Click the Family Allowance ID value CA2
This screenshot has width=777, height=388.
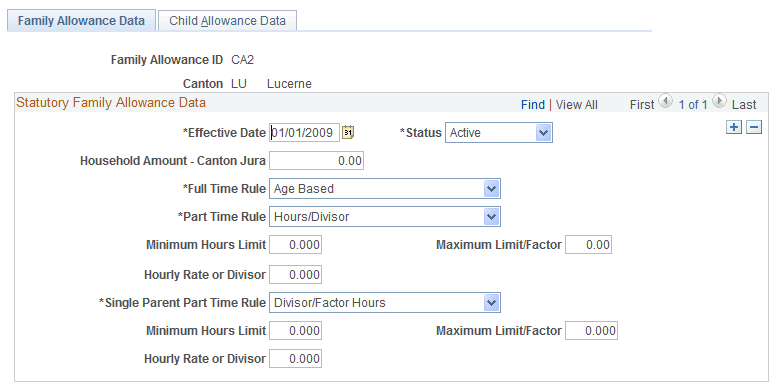click(x=243, y=60)
